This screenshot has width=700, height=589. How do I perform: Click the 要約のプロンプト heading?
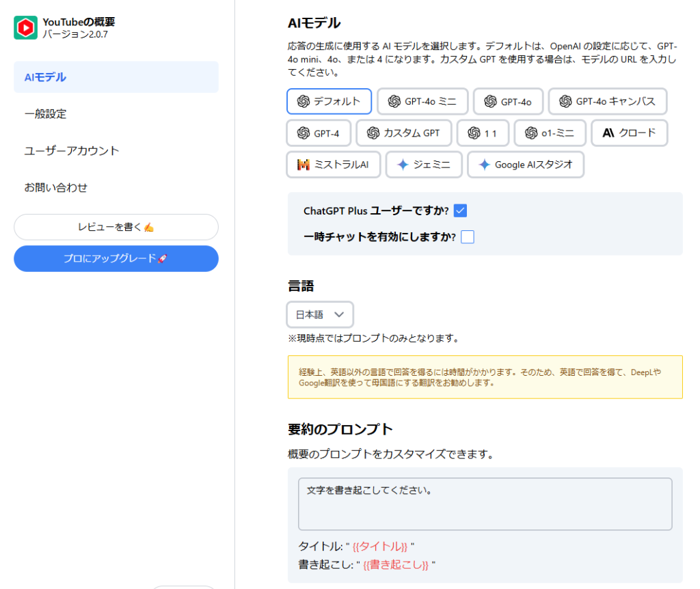point(340,429)
